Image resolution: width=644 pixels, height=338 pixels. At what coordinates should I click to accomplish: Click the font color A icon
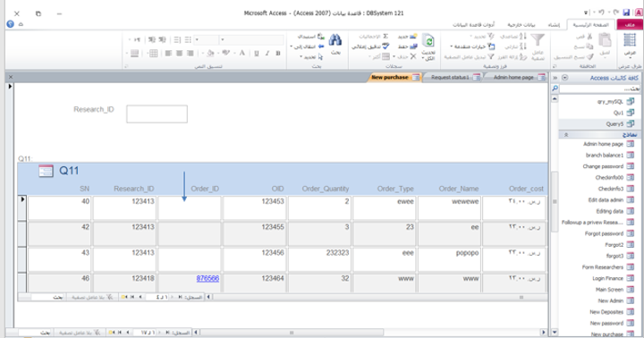tap(241, 53)
